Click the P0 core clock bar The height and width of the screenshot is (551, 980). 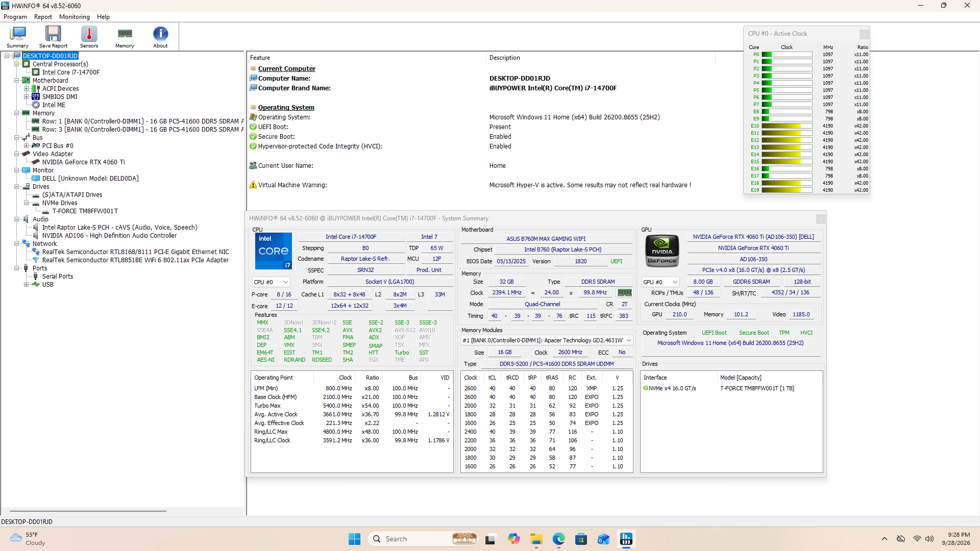[787, 54]
